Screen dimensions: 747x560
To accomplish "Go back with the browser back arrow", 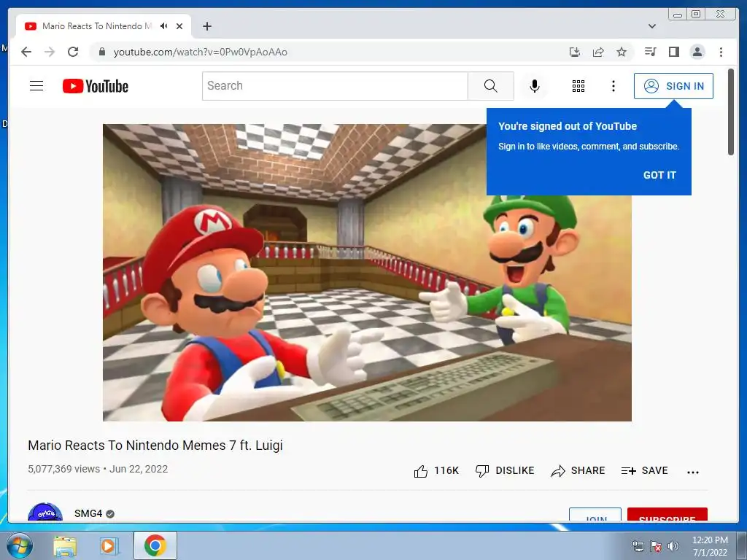I will point(26,52).
